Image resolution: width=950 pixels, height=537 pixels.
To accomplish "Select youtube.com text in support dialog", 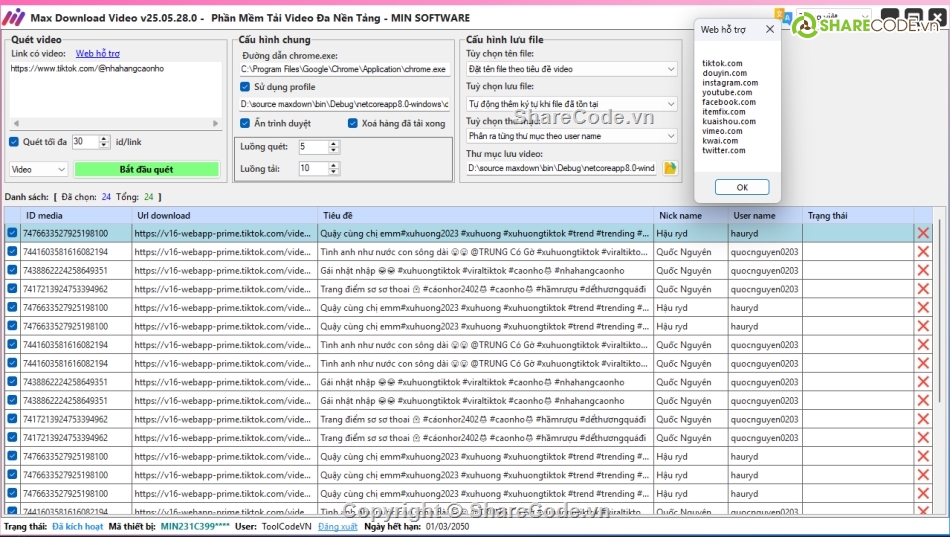I will click(727, 92).
